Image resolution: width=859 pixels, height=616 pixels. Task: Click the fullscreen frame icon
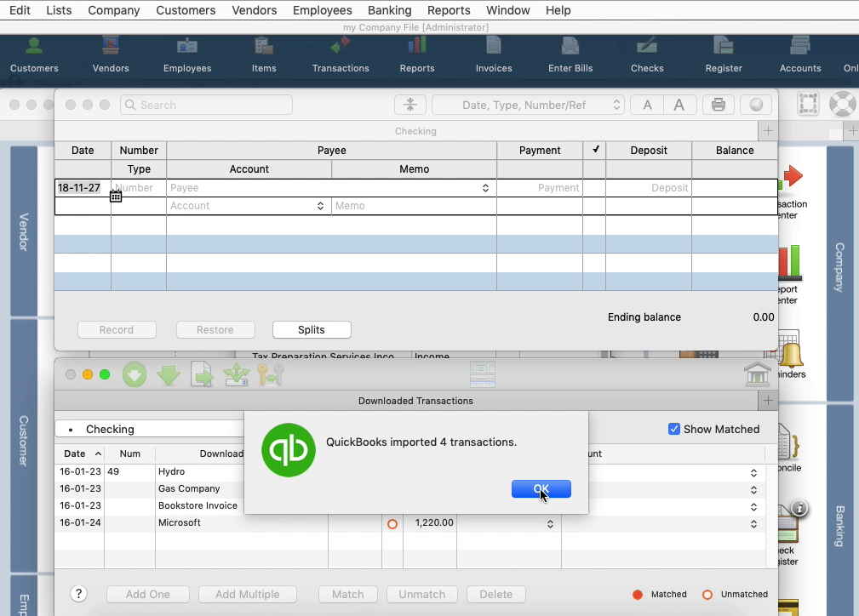(x=808, y=104)
